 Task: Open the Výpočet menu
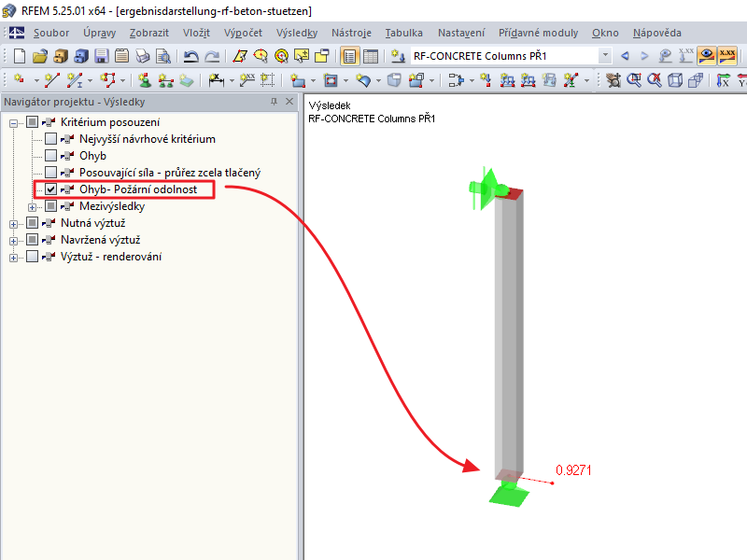[x=243, y=33]
